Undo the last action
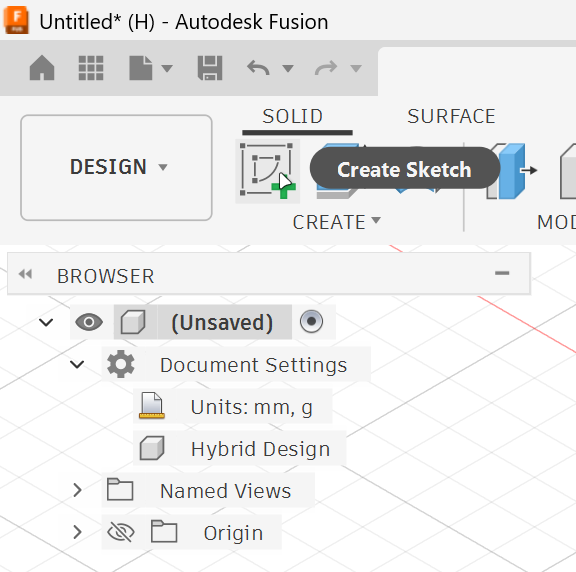The width and height of the screenshot is (576, 572). click(258, 68)
